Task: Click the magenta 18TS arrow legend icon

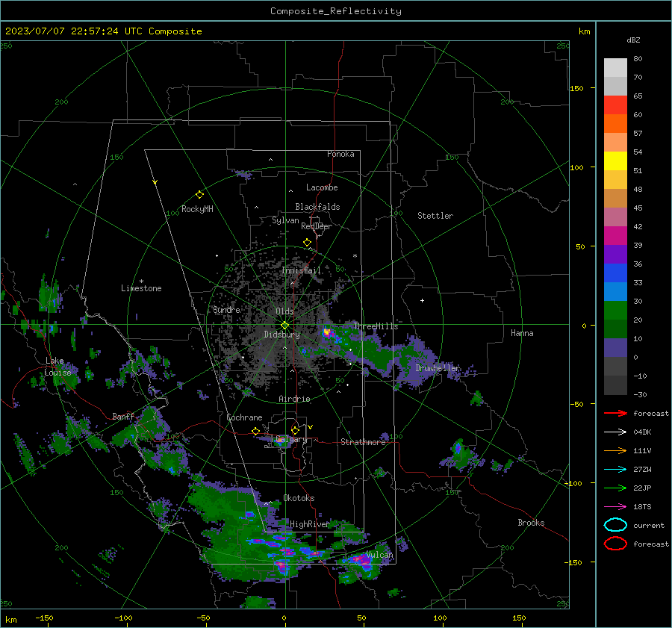Action: click(x=615, y=507)
